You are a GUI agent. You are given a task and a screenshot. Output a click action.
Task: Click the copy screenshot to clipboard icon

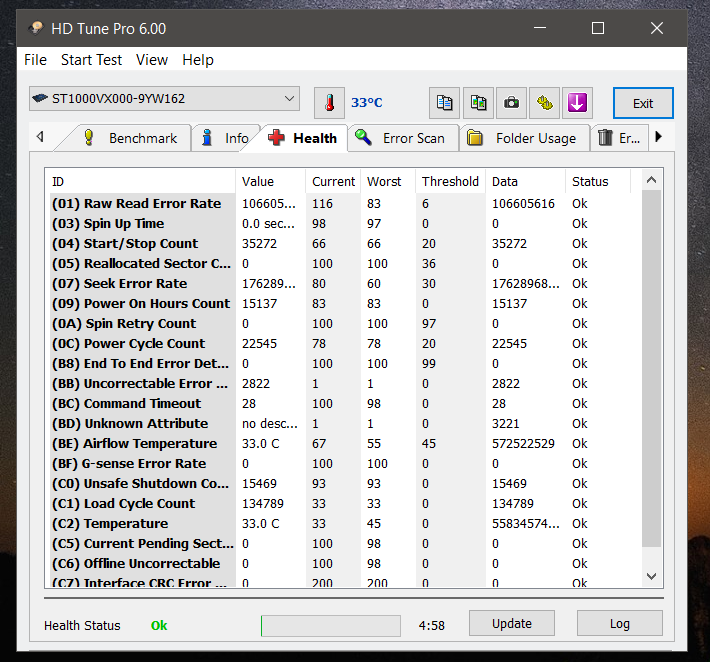point(478,103)
